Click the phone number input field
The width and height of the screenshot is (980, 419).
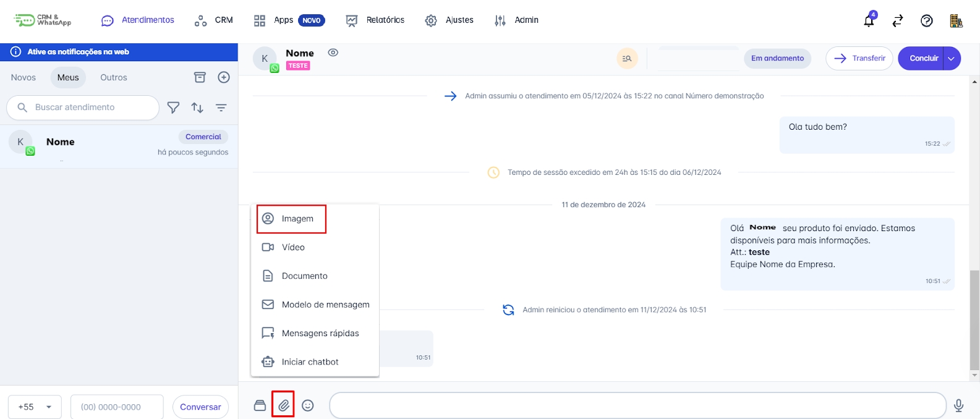(117, 407)
